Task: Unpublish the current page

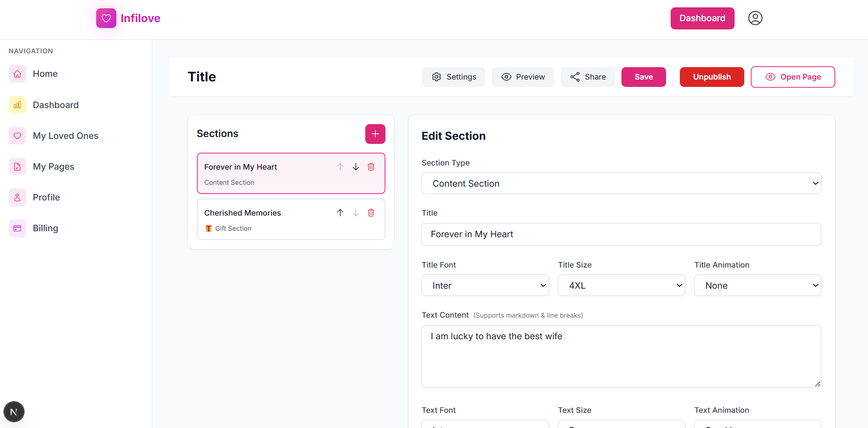Action: [712, 77]
